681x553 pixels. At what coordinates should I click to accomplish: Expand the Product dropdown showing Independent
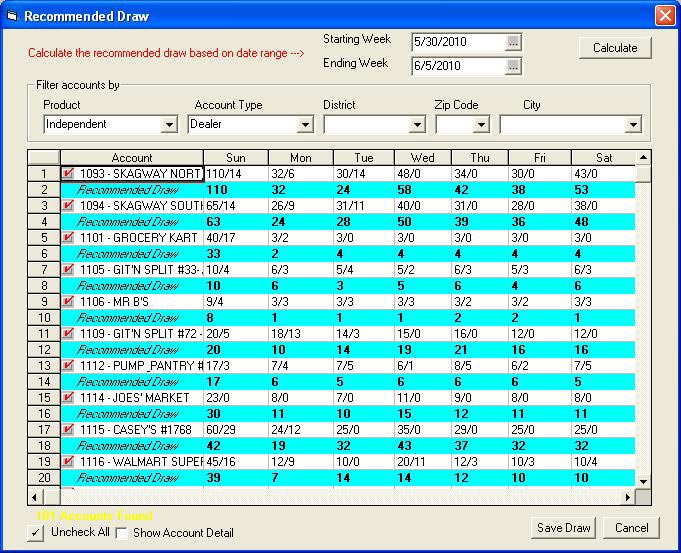coord(169,125)
